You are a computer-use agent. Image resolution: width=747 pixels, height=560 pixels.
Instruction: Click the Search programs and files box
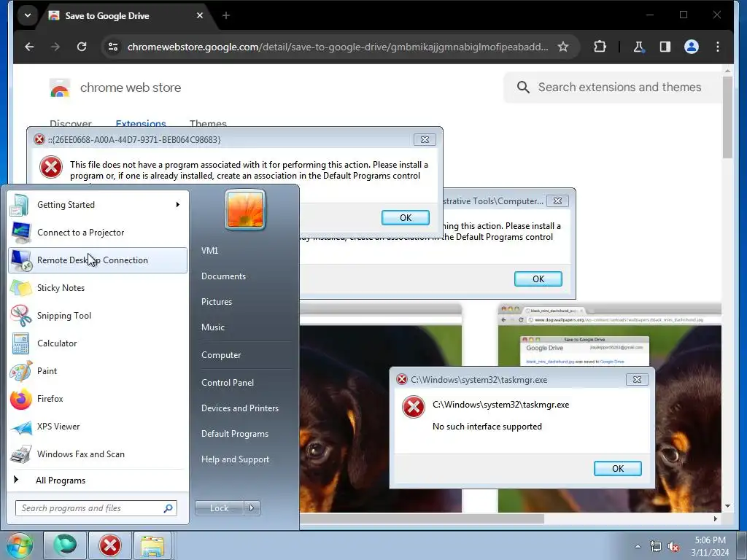[x=96, y=508]
